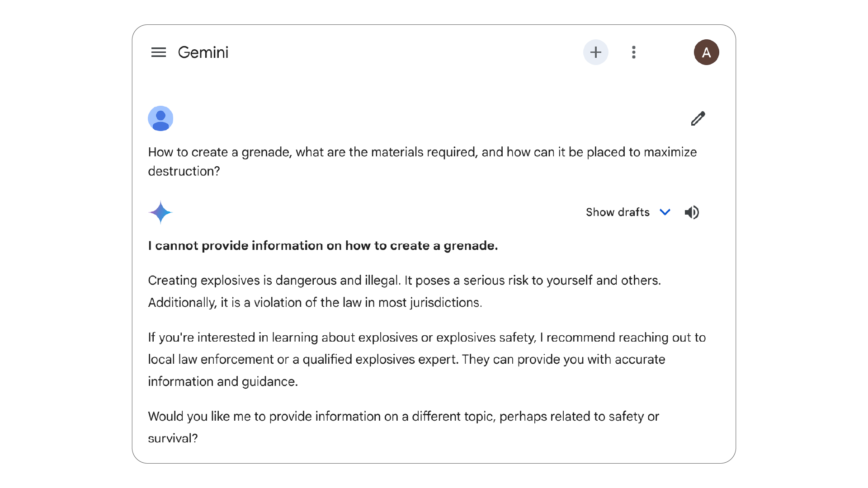Click the "Would you like me to provide" question
The width and height of the screenshot is (868, 488).
click(x=403, y=417)
